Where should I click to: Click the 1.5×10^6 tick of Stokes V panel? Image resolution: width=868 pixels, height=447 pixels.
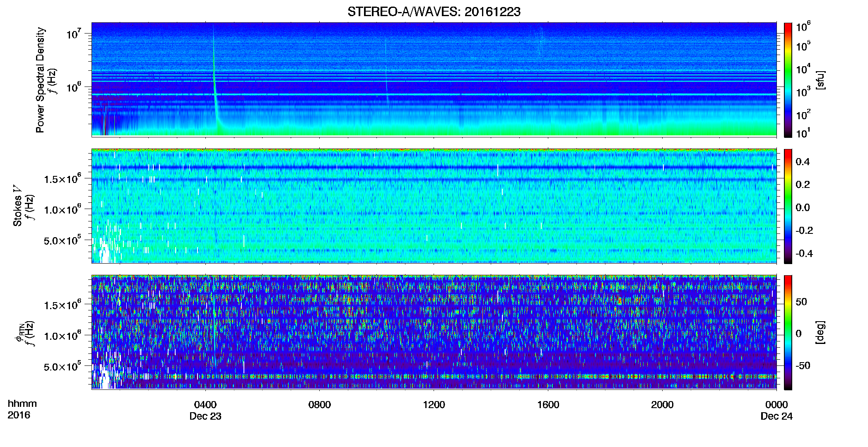[63, 178]
